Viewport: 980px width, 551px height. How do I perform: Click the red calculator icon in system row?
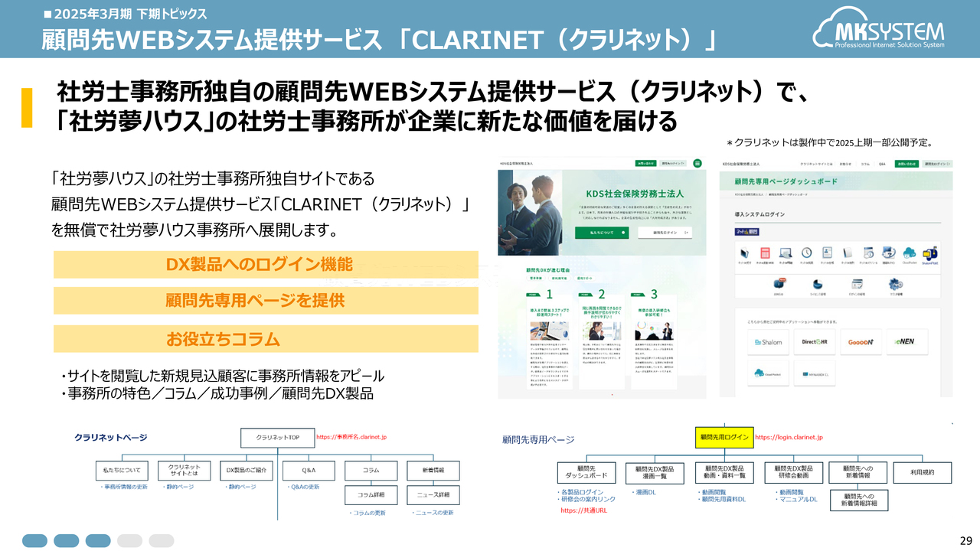tap(765, 253)
